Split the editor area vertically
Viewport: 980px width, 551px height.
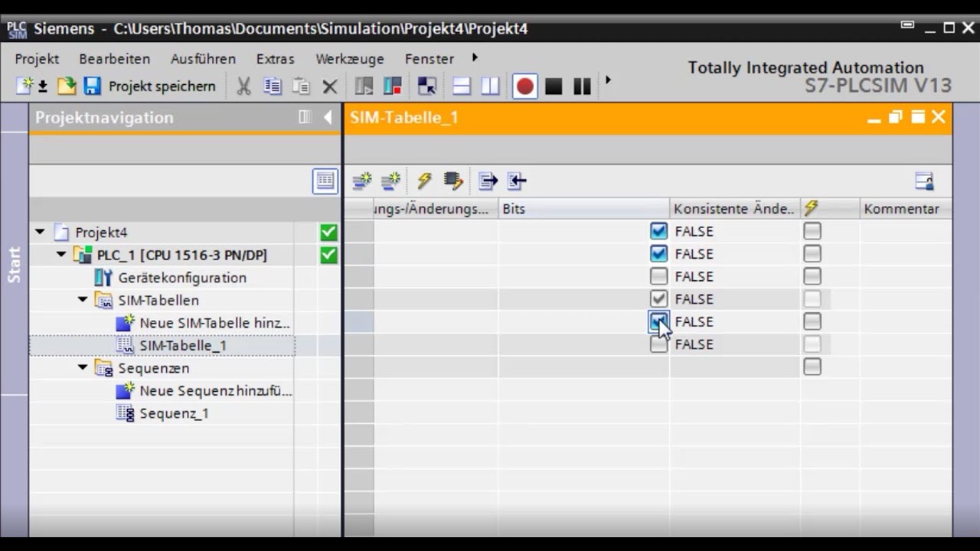click(x=490, y=86)
